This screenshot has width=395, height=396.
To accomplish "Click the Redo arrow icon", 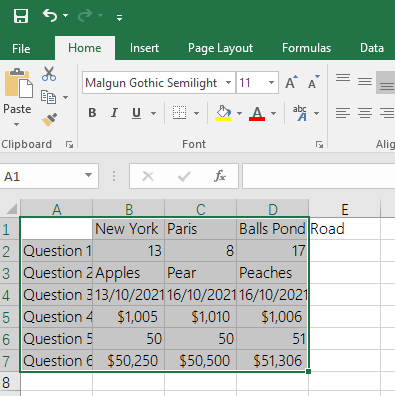I will coord(85,15).
